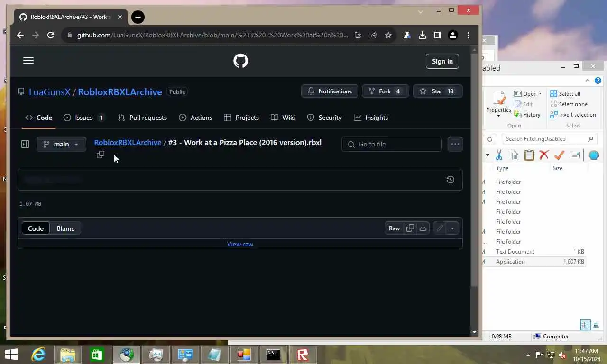Download raw file icon
The width and height of the screenshot is (607, 364).
tap(423, 228)
